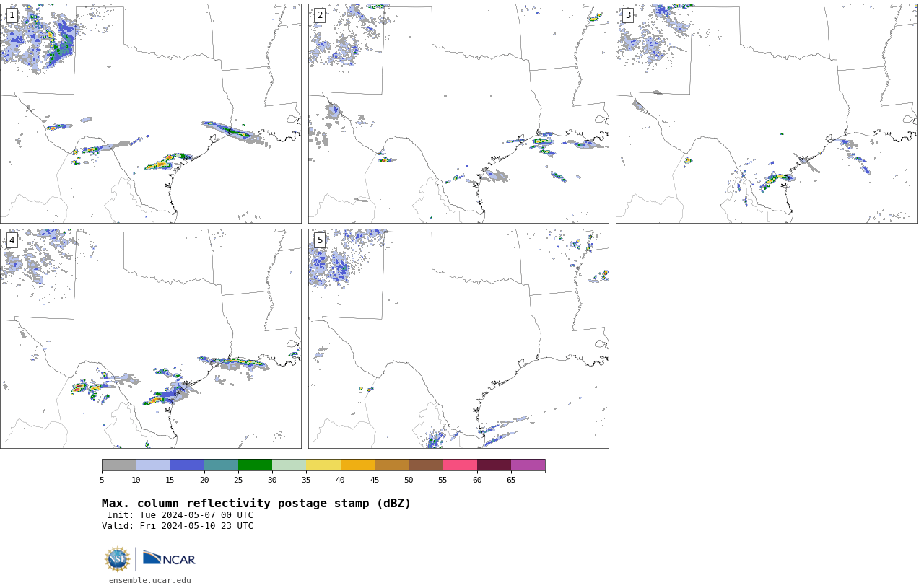
Task: Click the orange 40-45 dBZ swatch
Action: (x=357, y=465)
